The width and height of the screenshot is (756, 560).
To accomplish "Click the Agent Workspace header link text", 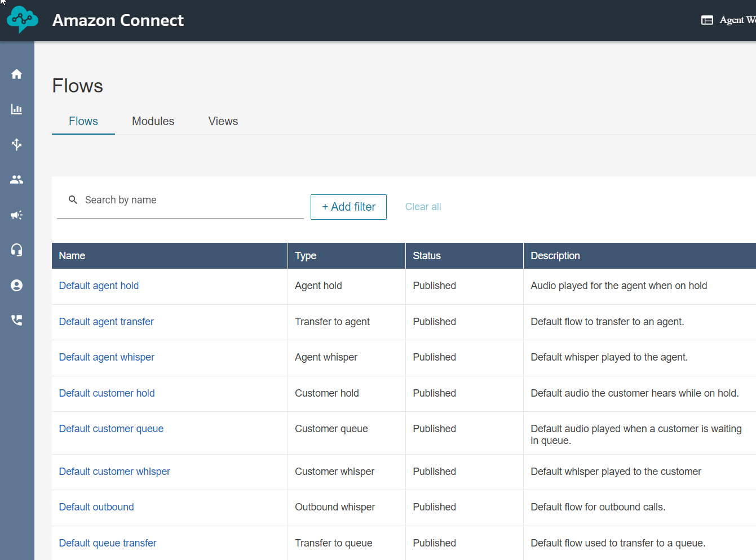I will 737,20.
